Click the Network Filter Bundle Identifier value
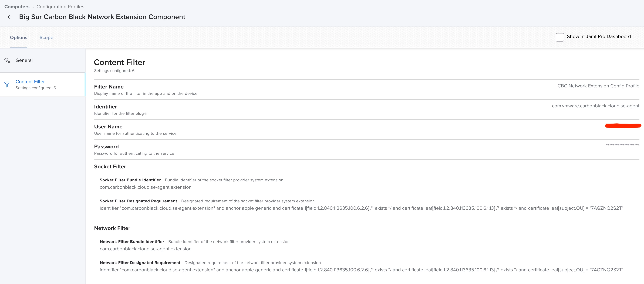 tap(146, 249)
